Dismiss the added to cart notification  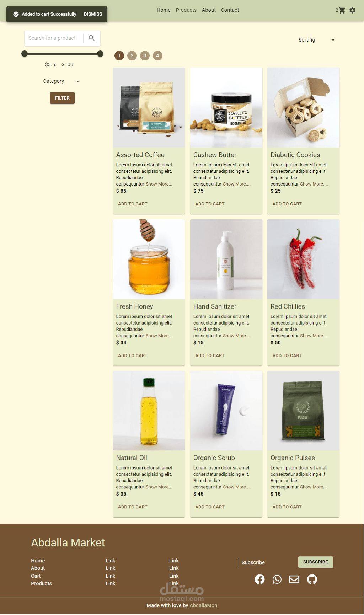[x=93, y=14]
